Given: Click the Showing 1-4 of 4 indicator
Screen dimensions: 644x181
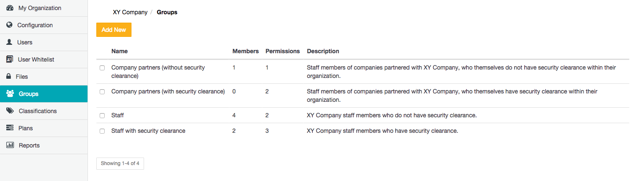Looking at the screenshot, I should pyautogui.click(x=120, y=163).
